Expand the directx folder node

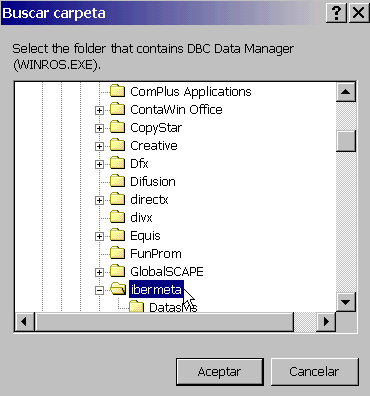(99, 200)
